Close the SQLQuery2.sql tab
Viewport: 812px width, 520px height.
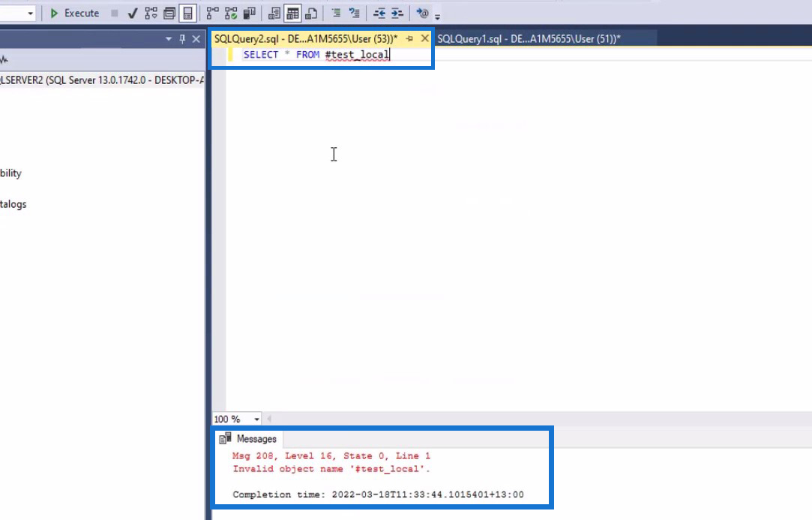(x=424, y=38)
